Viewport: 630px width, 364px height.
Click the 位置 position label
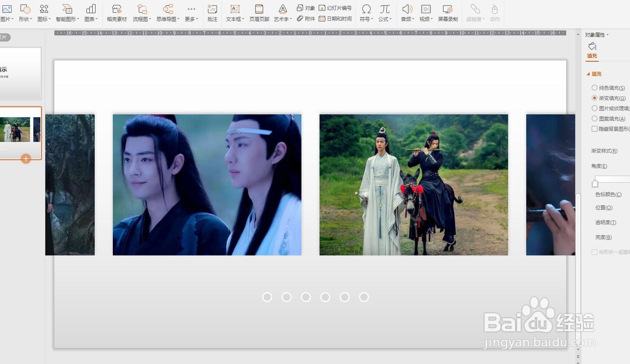point(604,208)
